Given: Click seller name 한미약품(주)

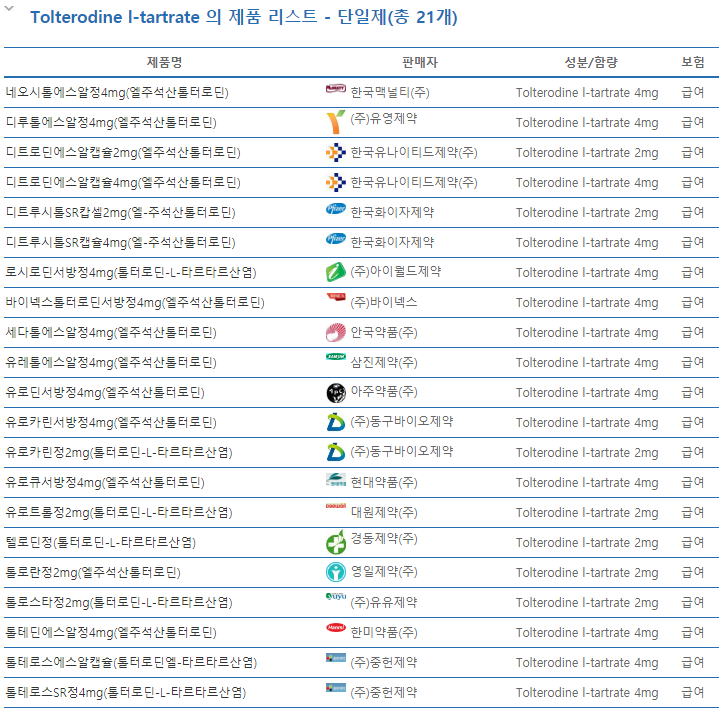Looking at the screenshot, I should pos(384,633).
